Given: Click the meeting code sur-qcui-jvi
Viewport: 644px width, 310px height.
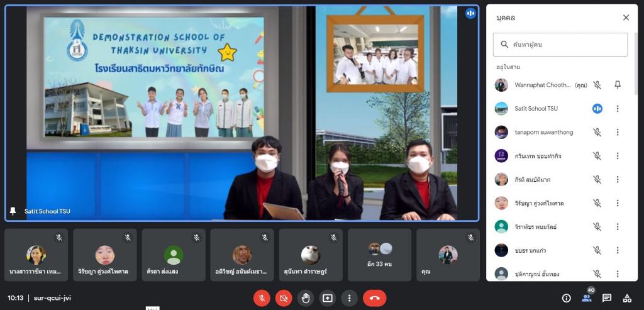Looking at the screenshot, I should tap(52, 298).
